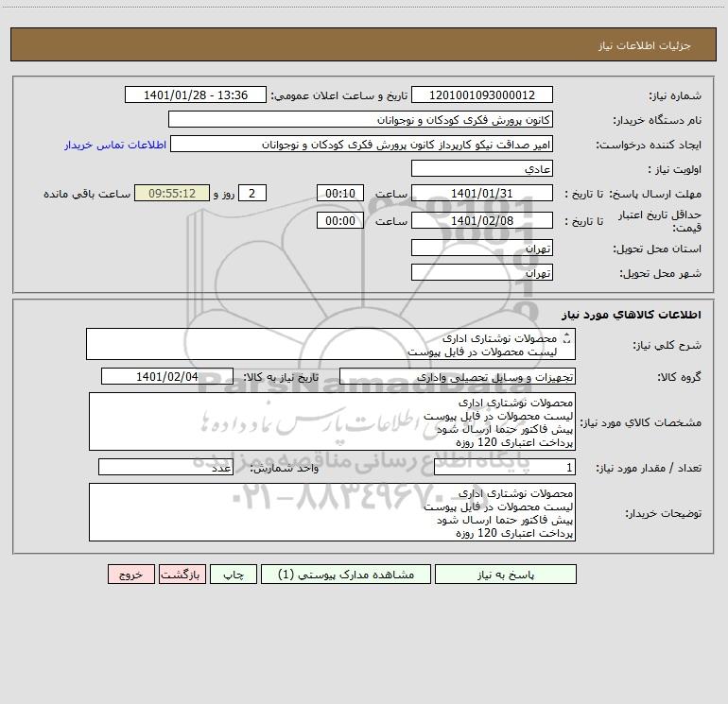Viewport: 728px width, 704px height.
Task: Click the remaining days field showing 2
Action: coord(252,193)
